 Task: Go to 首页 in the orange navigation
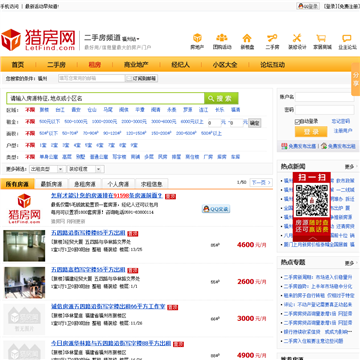[18, 65]
